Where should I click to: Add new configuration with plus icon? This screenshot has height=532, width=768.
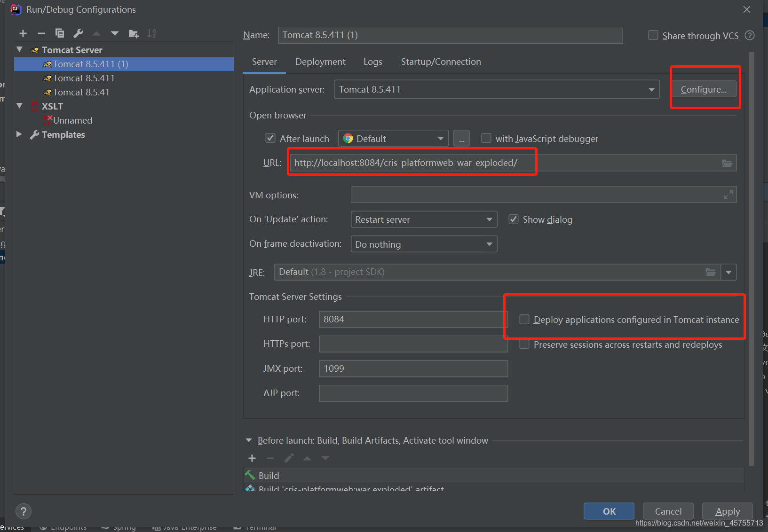tap(23, 33)
